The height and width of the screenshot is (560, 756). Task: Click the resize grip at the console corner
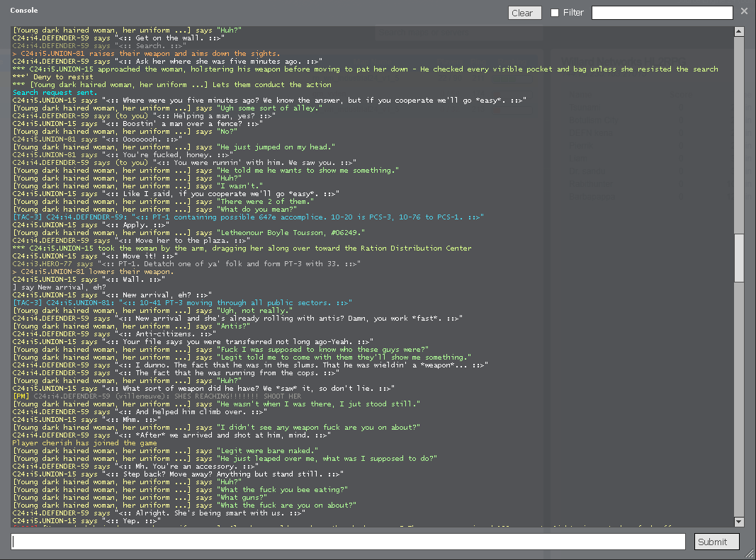pyautogui.click(x=749, y=554)
